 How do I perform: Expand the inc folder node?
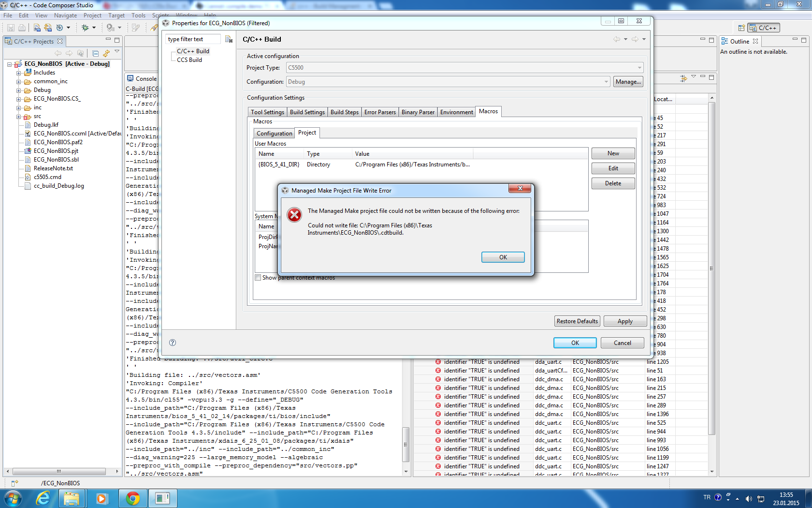tap(18, 107)
